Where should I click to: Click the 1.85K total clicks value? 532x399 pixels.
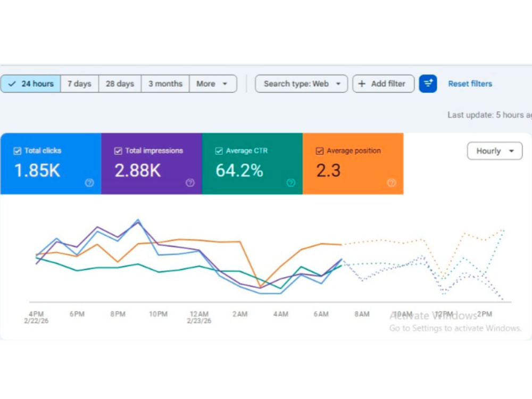click(x=37, y=170)
